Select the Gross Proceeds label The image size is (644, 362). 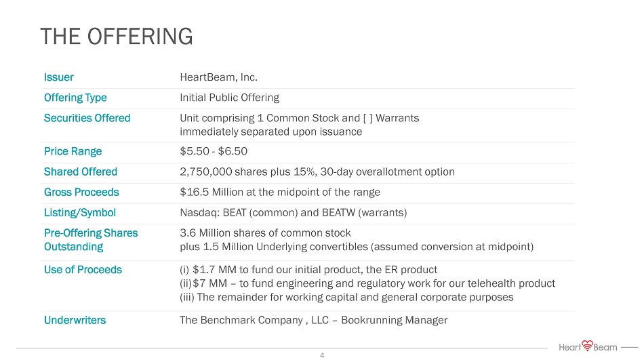click(81, 192)
